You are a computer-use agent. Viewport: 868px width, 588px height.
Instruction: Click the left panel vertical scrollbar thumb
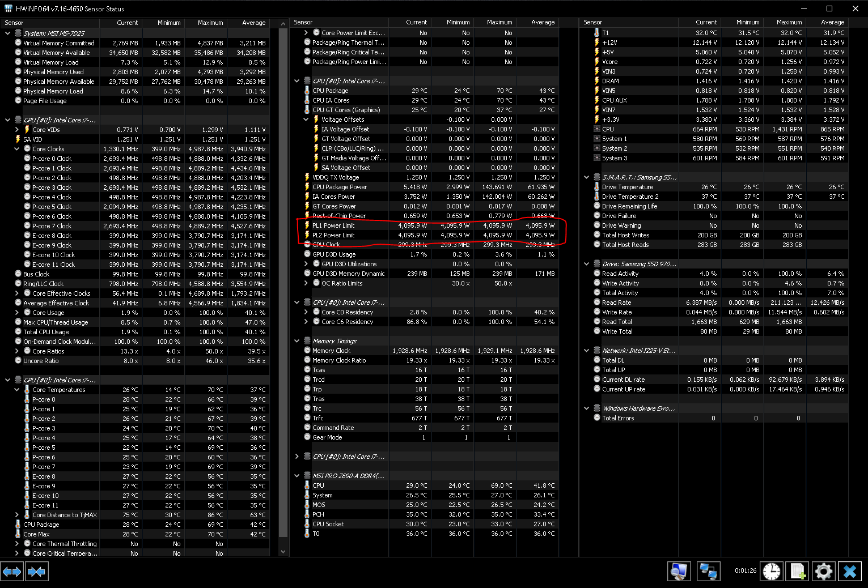[x=283, y=282]
